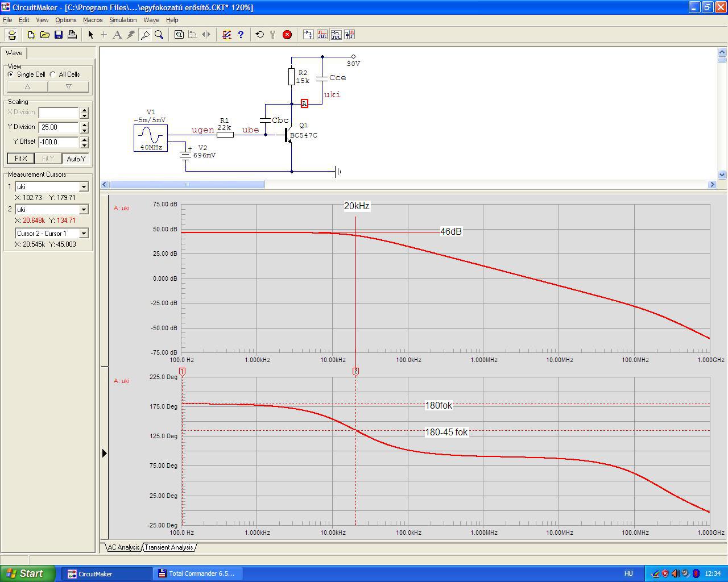Select the Single Cell view option
The image size is (728, 582).
27,74
